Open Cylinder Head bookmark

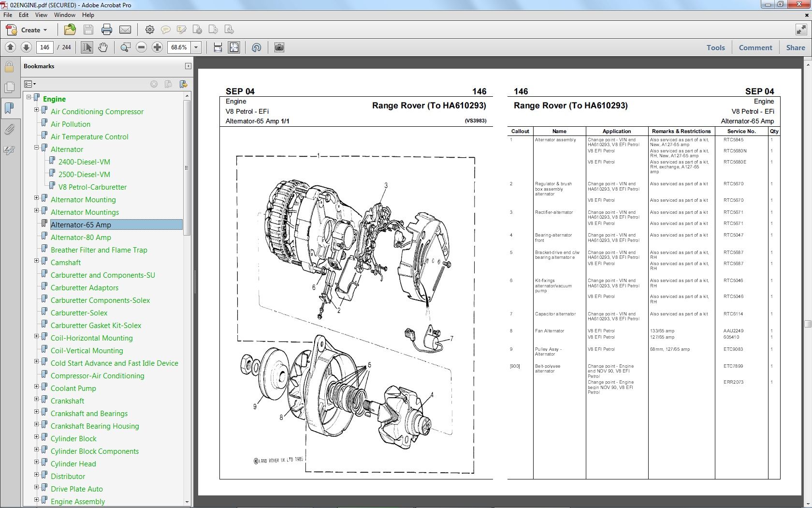click(x=73, y=464)
